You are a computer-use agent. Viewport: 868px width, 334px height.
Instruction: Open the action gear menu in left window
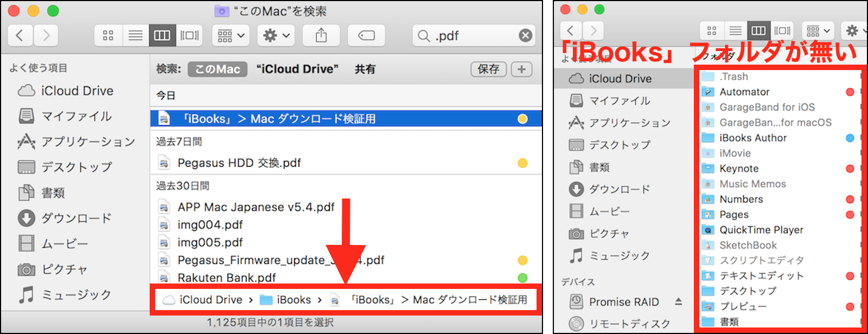(276, 36)
